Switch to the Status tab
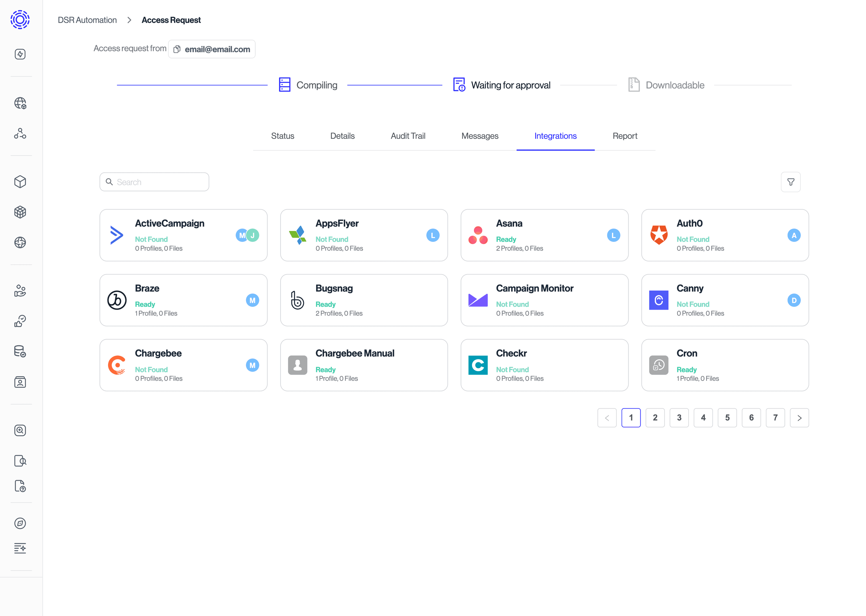This screenshot has height=616, width=866. (283, 136)
